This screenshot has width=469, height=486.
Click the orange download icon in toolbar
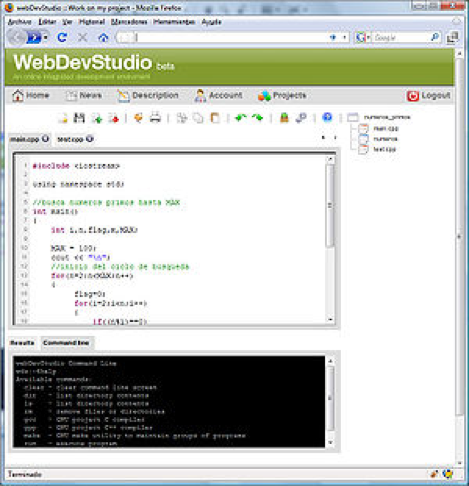click(x=138, y=118)
